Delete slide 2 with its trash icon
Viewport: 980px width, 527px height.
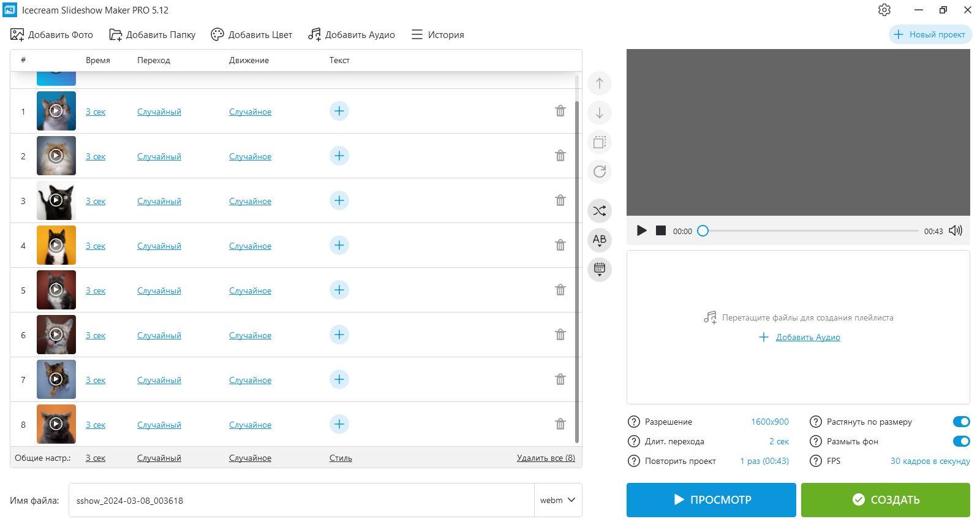(x=560, y=156)
